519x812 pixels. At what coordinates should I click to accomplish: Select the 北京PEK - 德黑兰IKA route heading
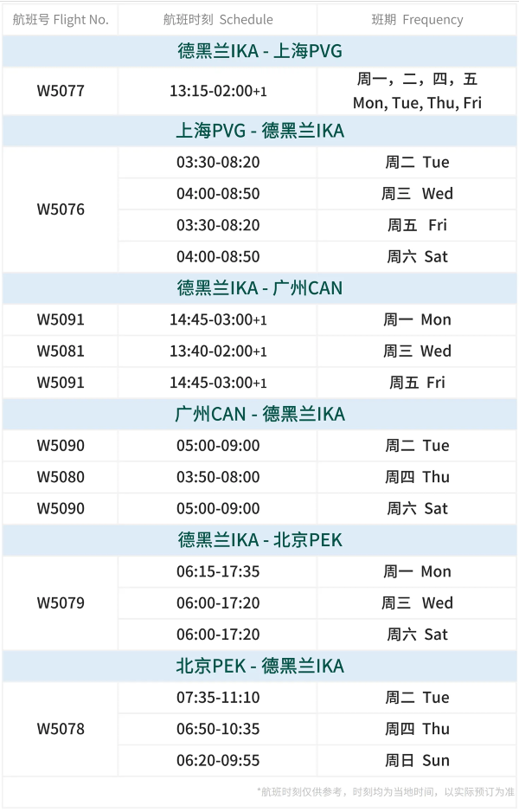(x=259, y=666)
